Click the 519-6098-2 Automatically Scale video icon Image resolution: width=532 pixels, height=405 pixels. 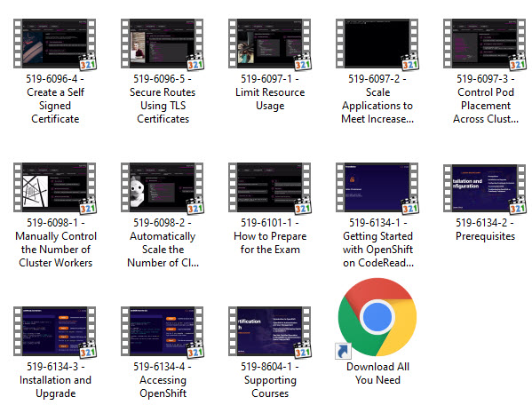(x=163, y=187)
